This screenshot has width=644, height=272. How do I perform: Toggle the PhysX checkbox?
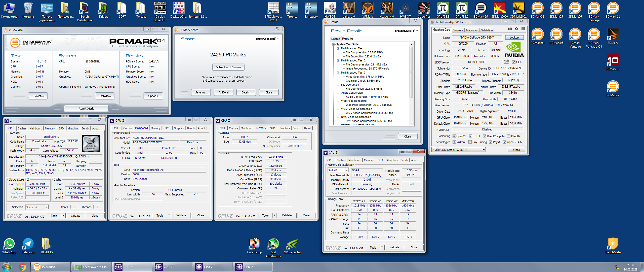[x=491, y=142]
